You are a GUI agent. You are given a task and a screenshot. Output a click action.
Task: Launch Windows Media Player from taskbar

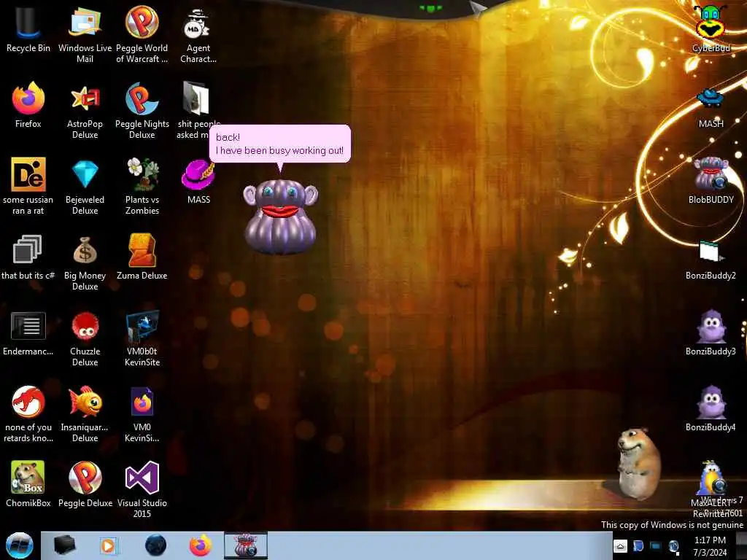click(108, 545)
